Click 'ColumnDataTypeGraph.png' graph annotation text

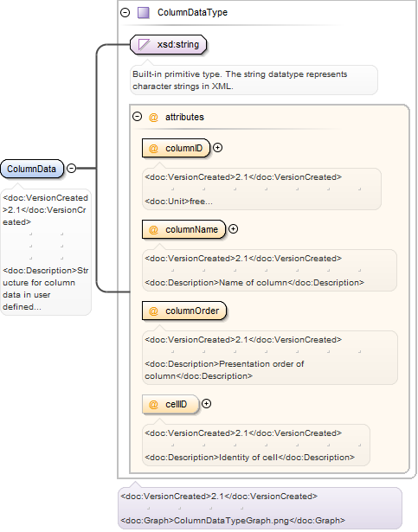tap(233, 521)
